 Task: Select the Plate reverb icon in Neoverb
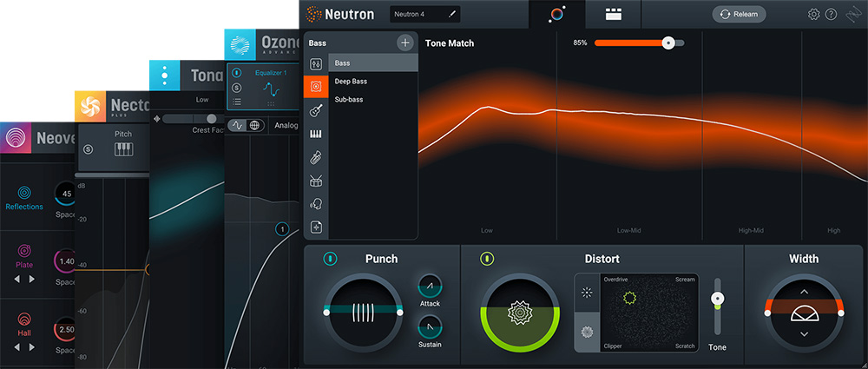coord(24,250)
